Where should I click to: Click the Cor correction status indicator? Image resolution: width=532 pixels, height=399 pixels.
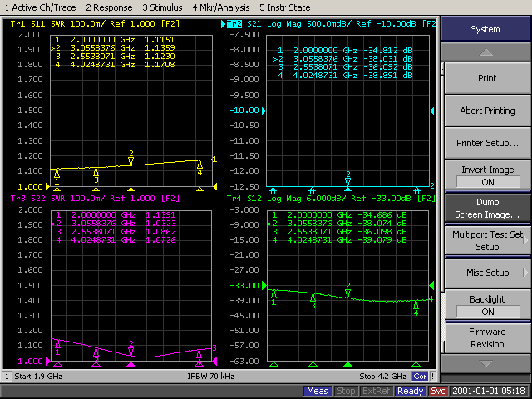[x=420, y=377]
